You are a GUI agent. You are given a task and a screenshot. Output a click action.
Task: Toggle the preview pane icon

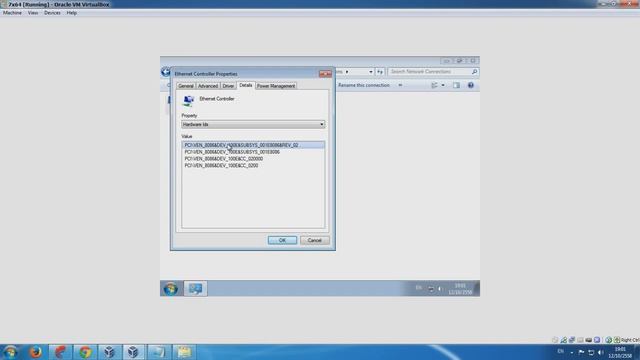(x=456, y=85)
